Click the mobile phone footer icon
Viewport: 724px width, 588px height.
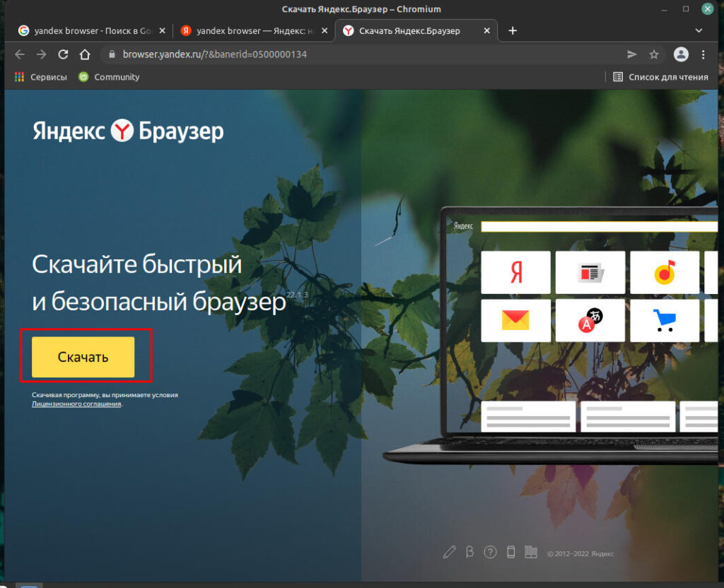click(x=510, y=553)
